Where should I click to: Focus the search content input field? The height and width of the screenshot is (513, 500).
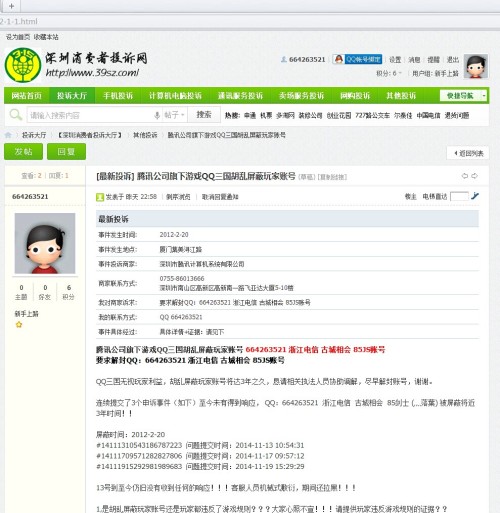[x=90, y=115]
